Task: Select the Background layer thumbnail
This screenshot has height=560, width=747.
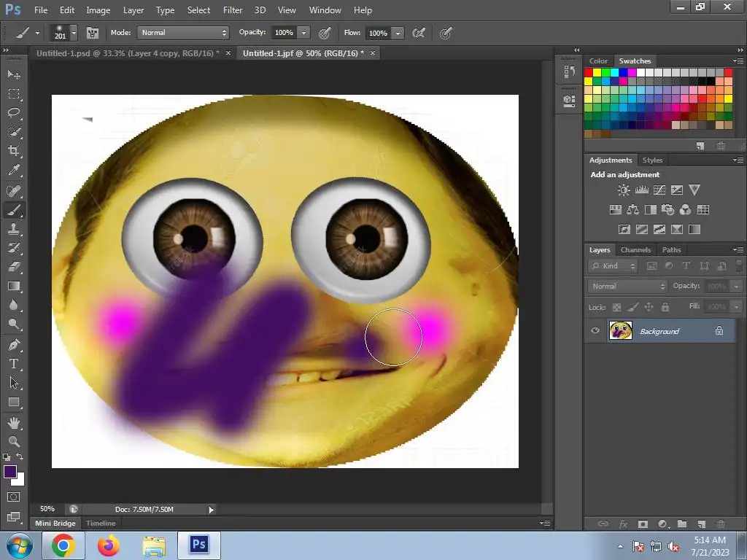Action: (x=620, y=330)
